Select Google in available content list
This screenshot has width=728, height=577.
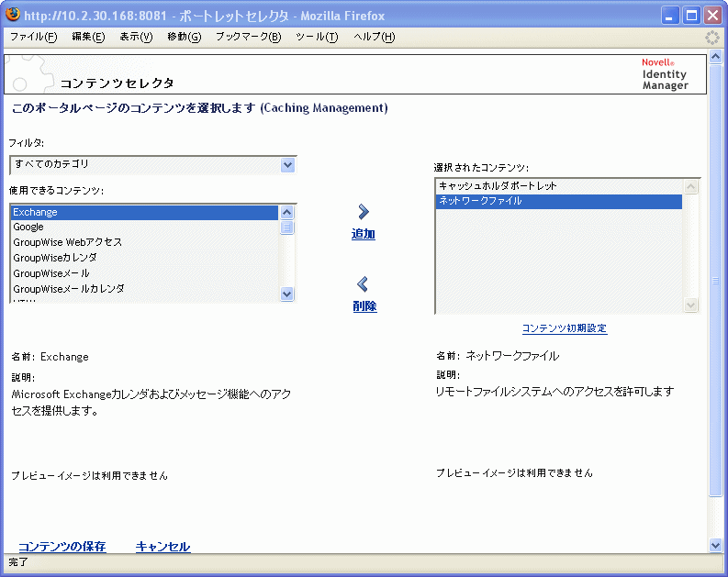(144, 227)
